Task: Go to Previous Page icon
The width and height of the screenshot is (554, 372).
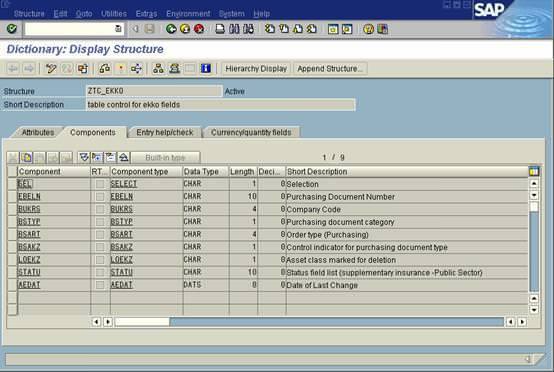Action: [x=284, y=29]
